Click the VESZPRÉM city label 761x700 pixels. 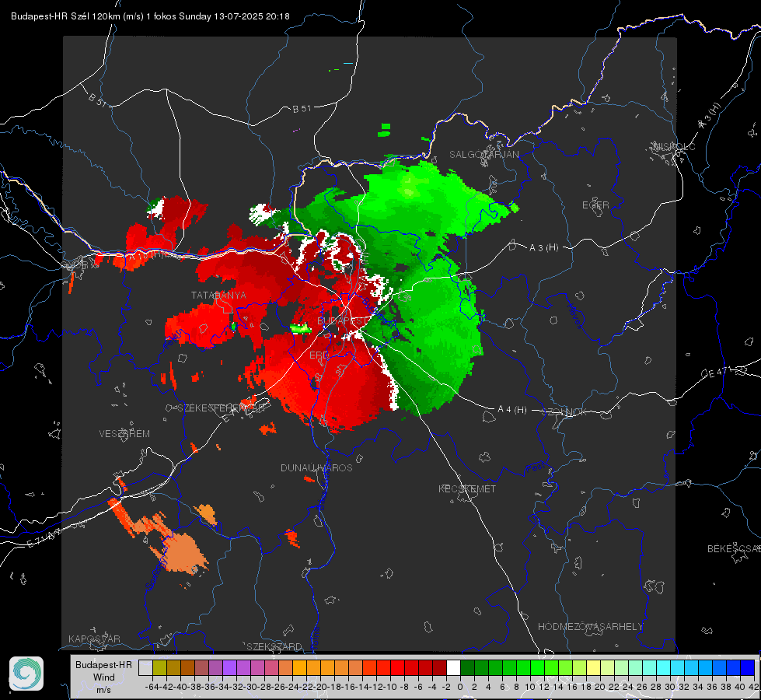(x=124, y=433)
